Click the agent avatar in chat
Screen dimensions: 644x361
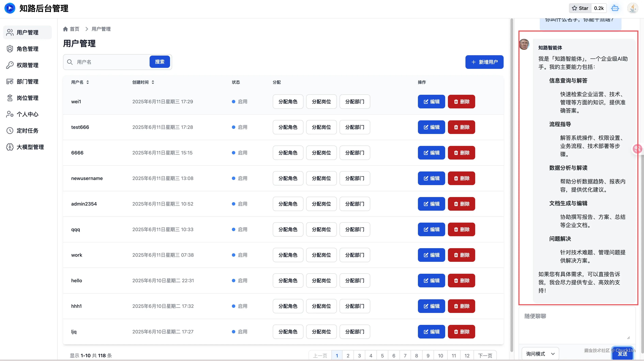(524, 44)
